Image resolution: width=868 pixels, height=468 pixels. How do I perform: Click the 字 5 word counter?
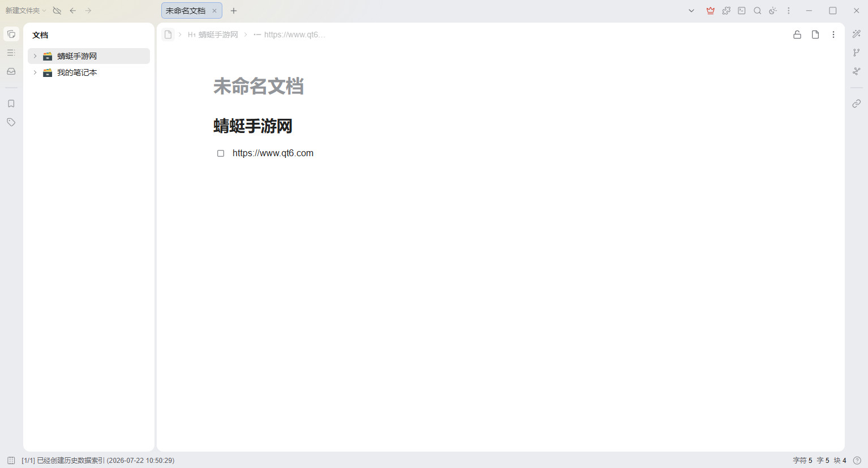pos(823,461)
